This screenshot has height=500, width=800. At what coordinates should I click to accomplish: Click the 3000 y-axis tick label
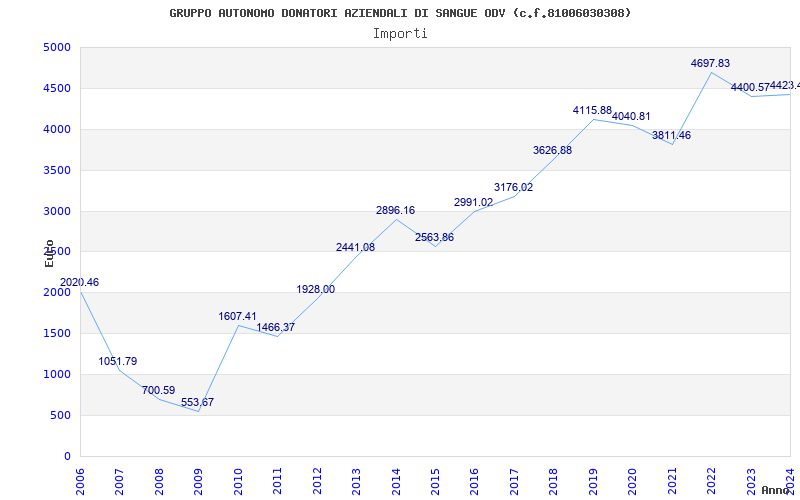tap(57, 211)
